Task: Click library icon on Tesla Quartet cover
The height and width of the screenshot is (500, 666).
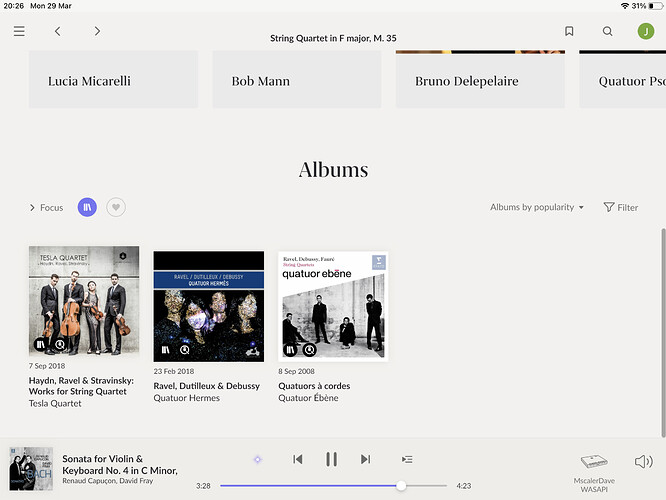Action: 41,344
